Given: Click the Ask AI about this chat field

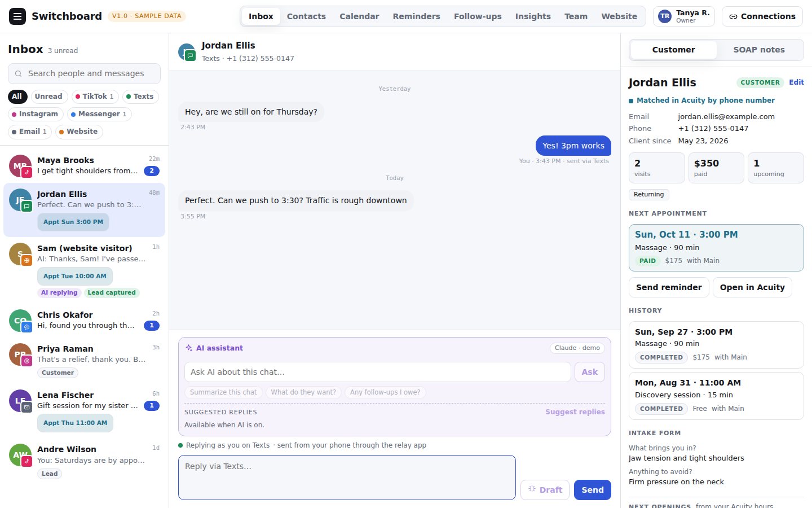Looking at the screenshot, I should (x=378, y=372).
